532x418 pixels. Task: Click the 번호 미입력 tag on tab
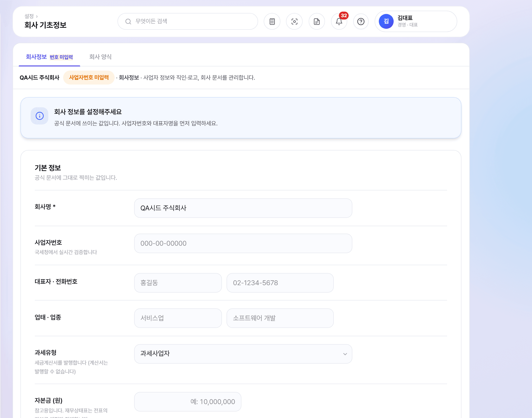(x=61, y=57)
